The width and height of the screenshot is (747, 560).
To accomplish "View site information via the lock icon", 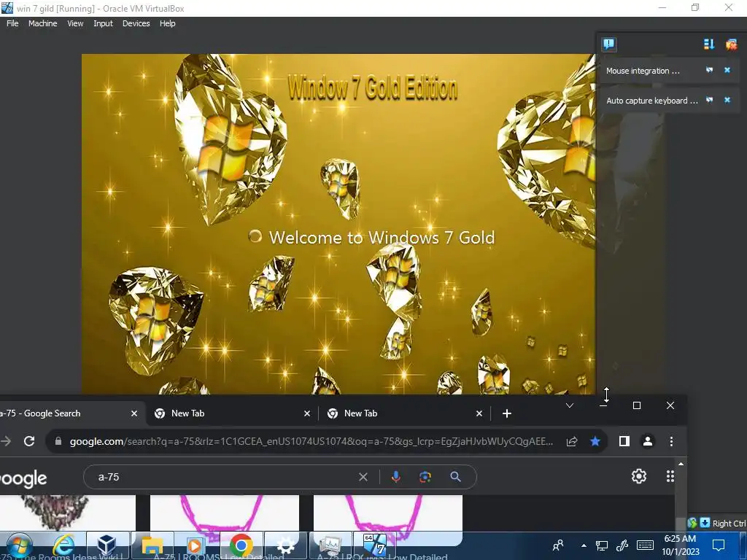I will tap(58, 441).
